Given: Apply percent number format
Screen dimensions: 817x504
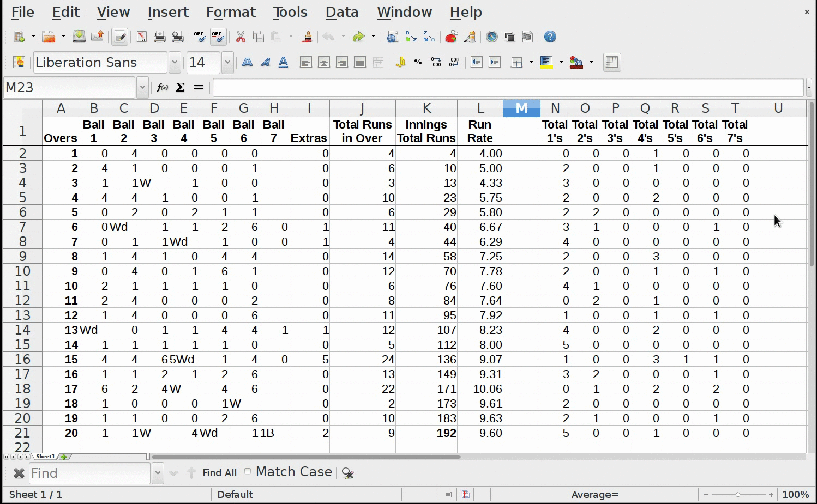Looking at the screenshot, I should 418,63.
